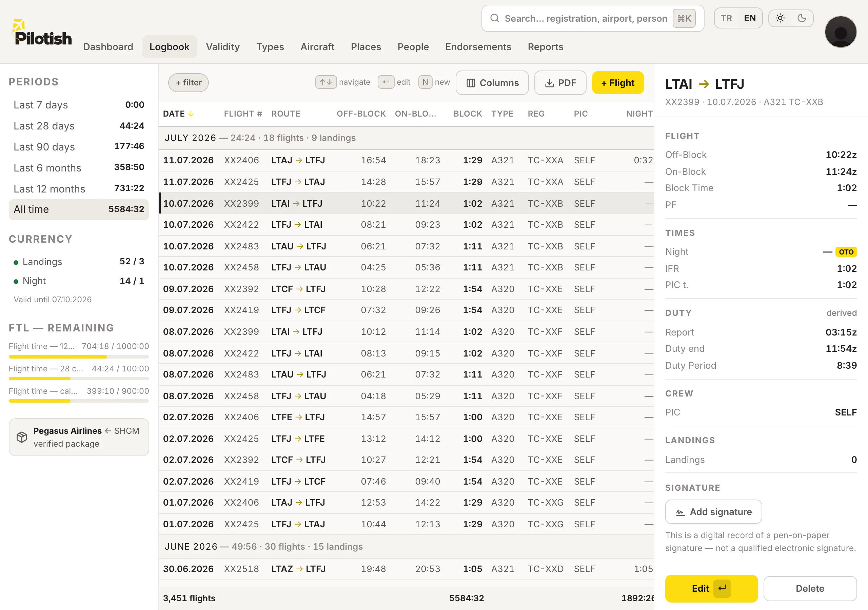The image size is (868, 610).
Task: Select Last 6 months period
Action: pyautogui.click(x=79, y=168)
